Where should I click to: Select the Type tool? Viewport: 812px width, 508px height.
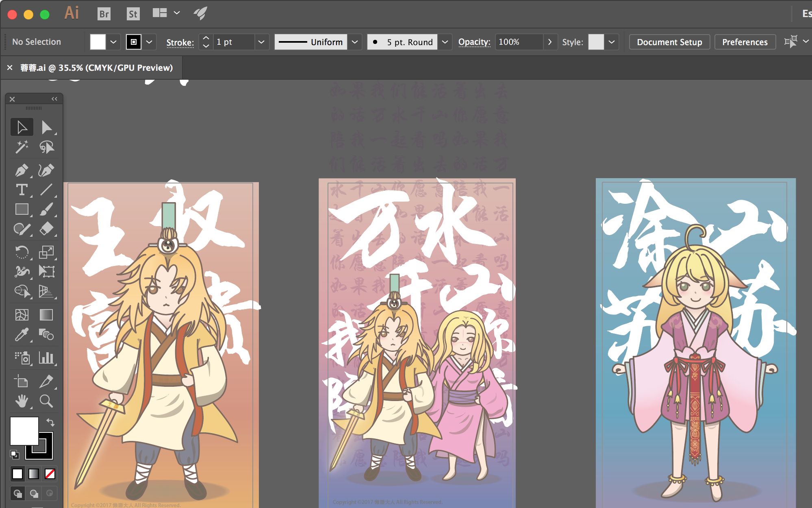(22, 190)
